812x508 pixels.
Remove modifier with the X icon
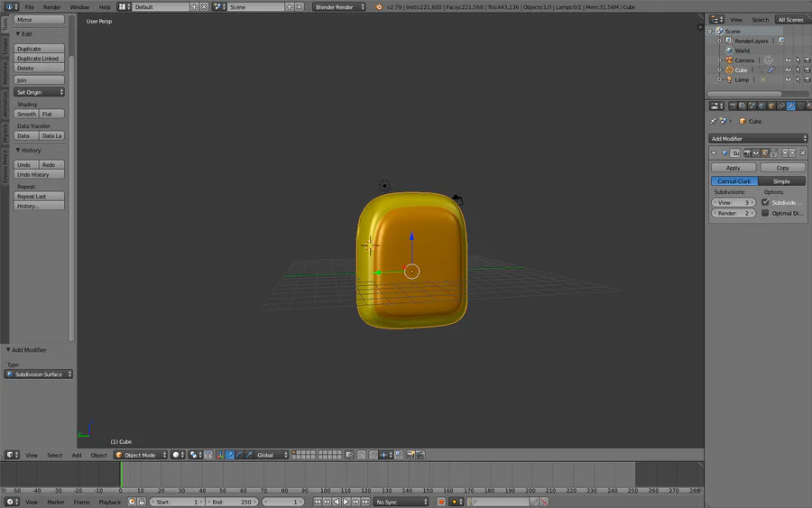(x=803, y=153)
